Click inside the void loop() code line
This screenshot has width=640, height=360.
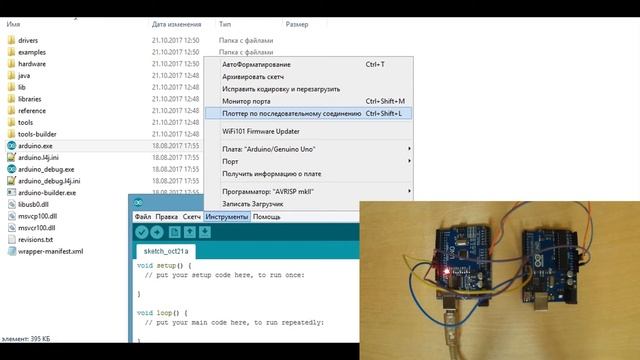click(x=162, y=313)
